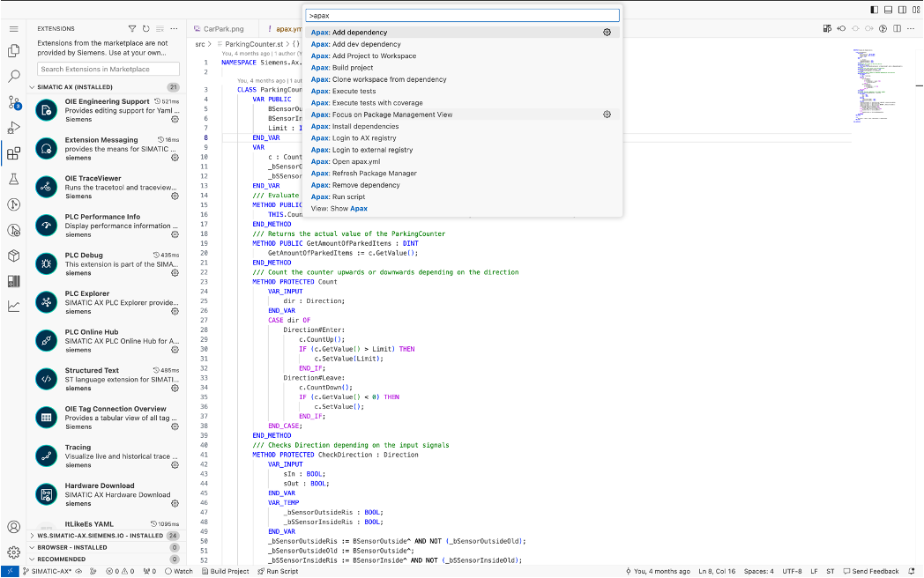Open the Source Control view
This screenshot has height=578, width=924.
13,102
